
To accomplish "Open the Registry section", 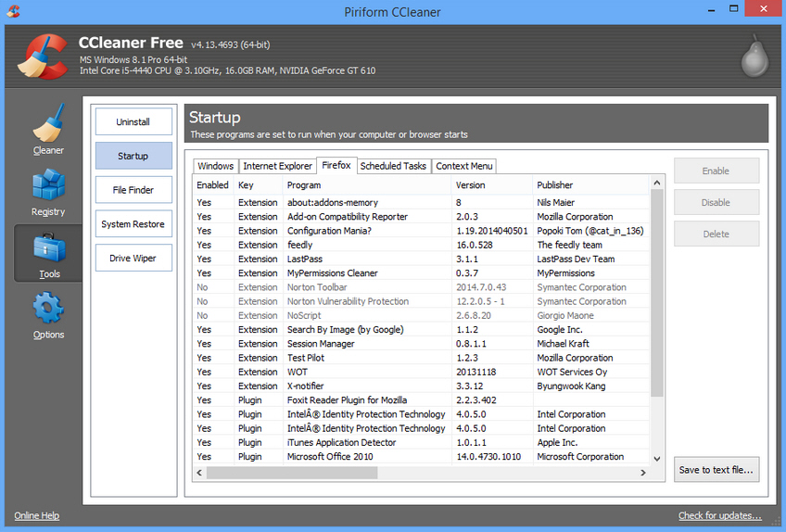I will [48, 192].
